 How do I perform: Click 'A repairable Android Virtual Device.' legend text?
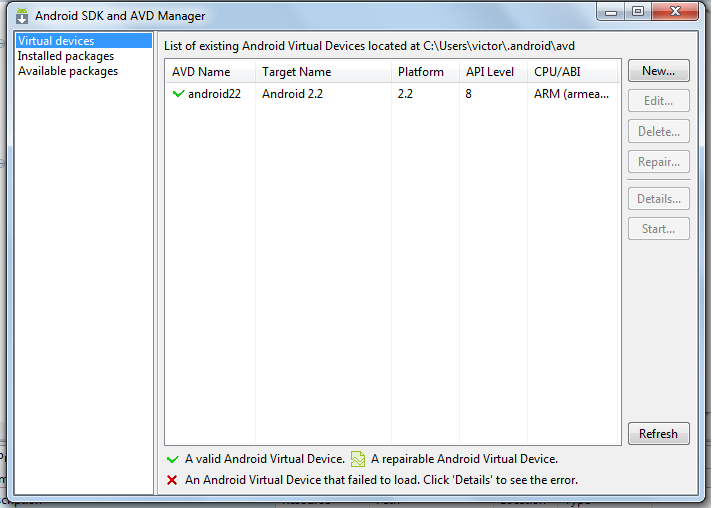coord(464,459)
